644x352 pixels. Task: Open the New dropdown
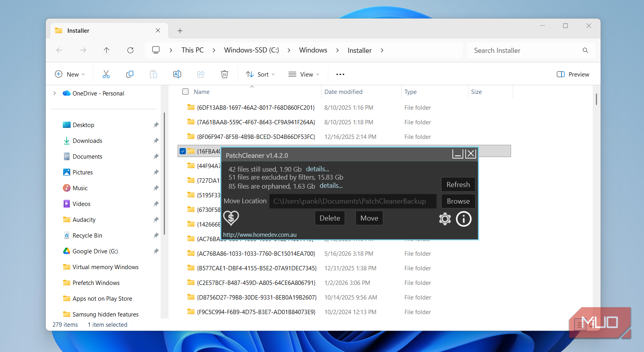click(x=70, y=74)
